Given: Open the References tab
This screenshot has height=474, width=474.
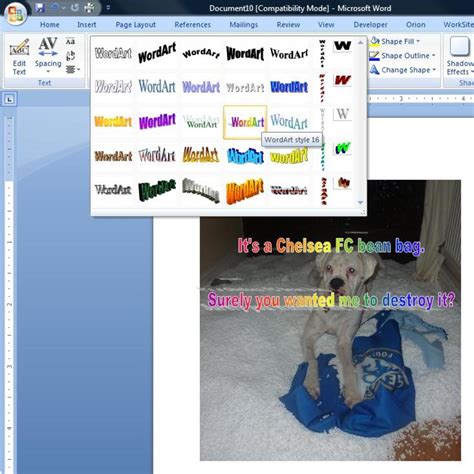Looking at the screenshot, I should (192, 25).
